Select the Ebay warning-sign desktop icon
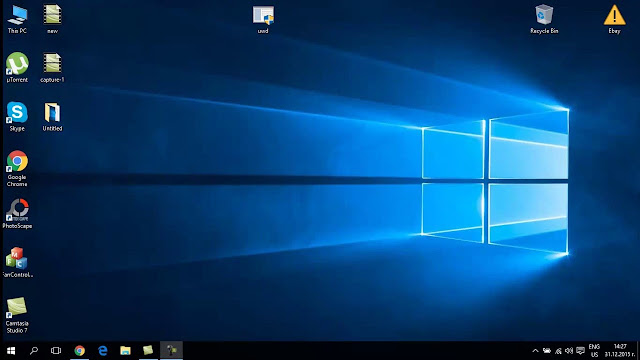The width and height of the screenshot is (640, 360). point(614,19)
